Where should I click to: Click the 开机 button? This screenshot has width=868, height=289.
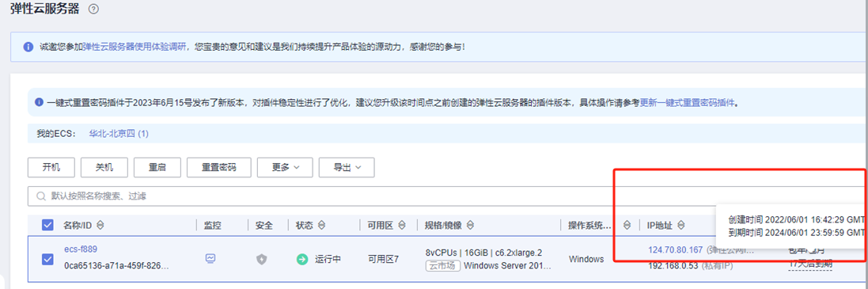tap(51, 167)
